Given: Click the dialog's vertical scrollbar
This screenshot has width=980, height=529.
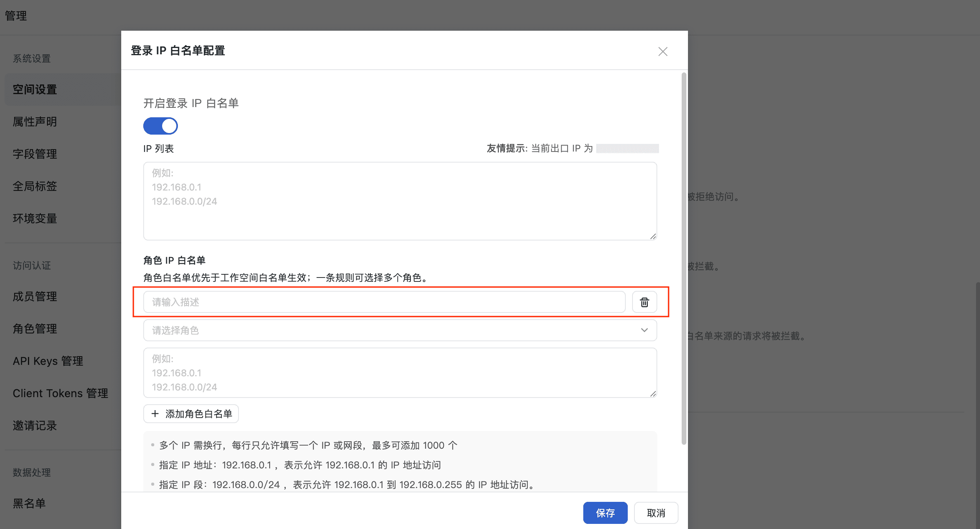Looking at the screenshot, I should [x=684, y=259].
